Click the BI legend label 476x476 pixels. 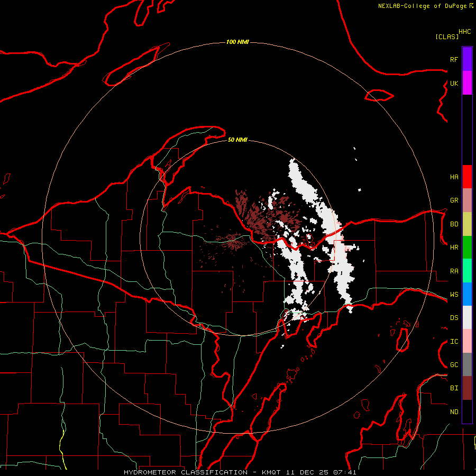pos(454,388)
